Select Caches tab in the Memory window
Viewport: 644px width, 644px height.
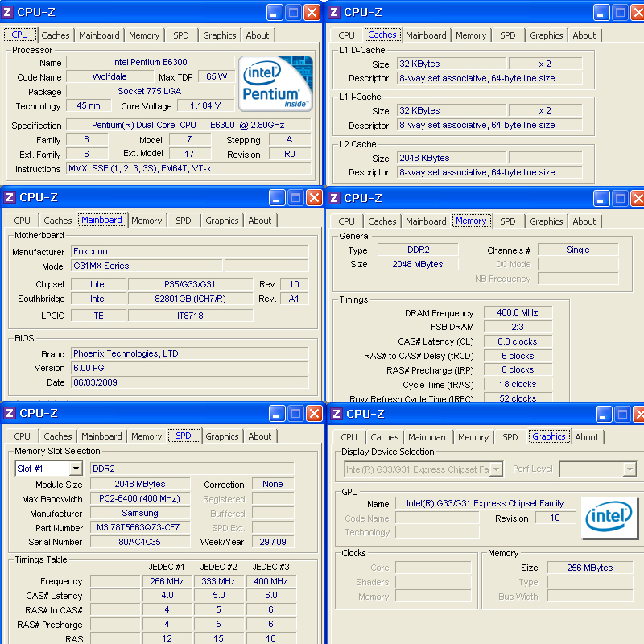[x=382, y=221]
